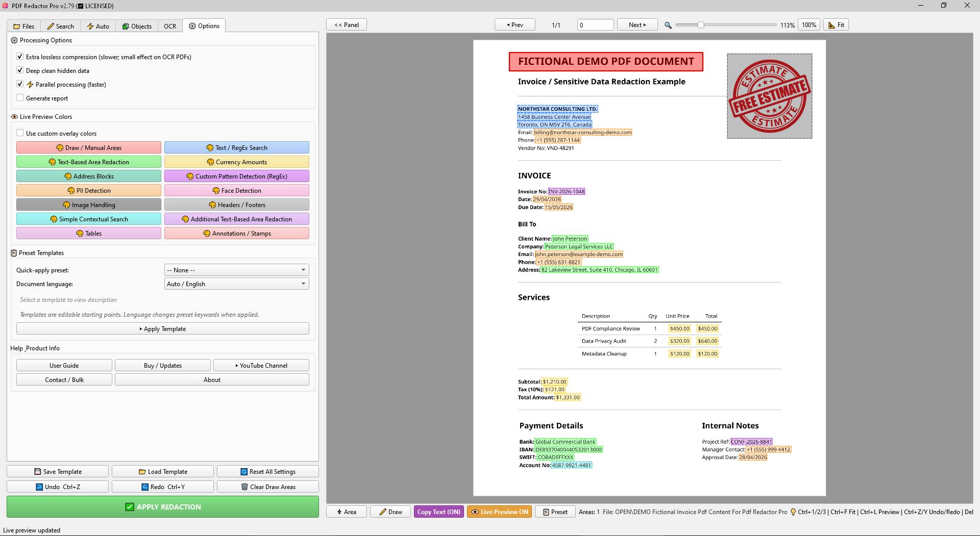Choose Simple Contextual Search overlay color
Viewport: 980px width, 536px height.
click(x=89, y=219)
